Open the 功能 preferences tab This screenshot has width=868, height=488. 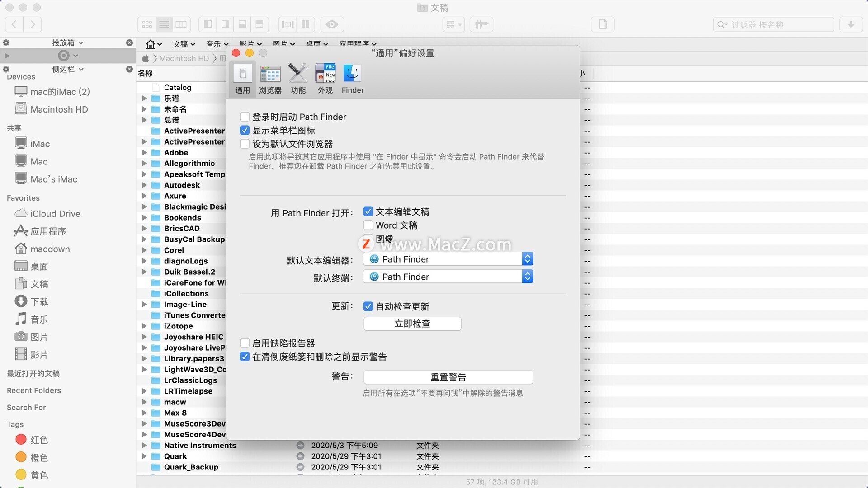coord(298,79)
